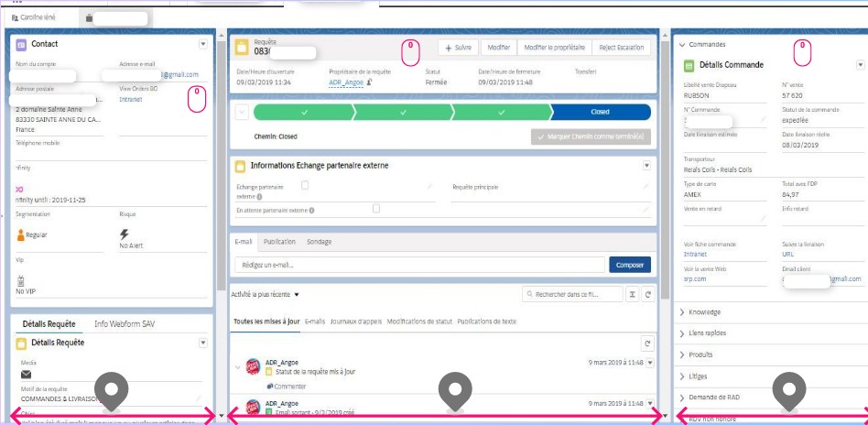This screenshot has width=868, height=425.
Task: Click Commenter under the status update post
Action: [x=287, y=387]
